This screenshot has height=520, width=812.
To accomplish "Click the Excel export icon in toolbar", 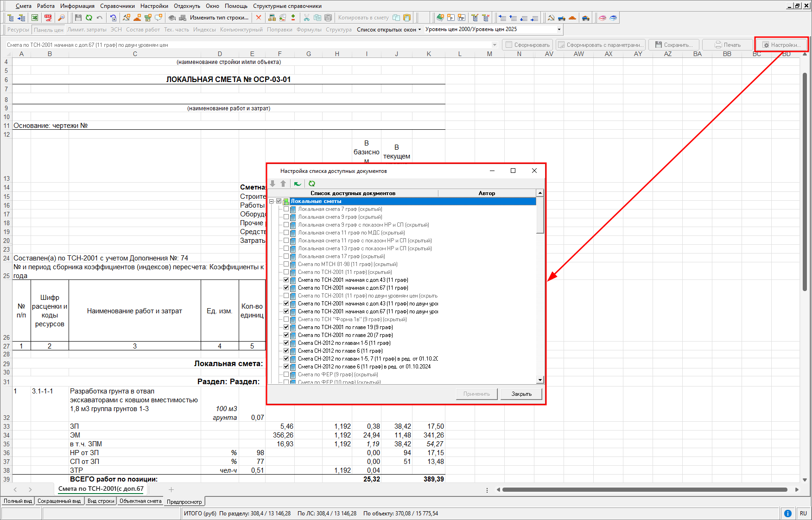I will coord(35,18).
